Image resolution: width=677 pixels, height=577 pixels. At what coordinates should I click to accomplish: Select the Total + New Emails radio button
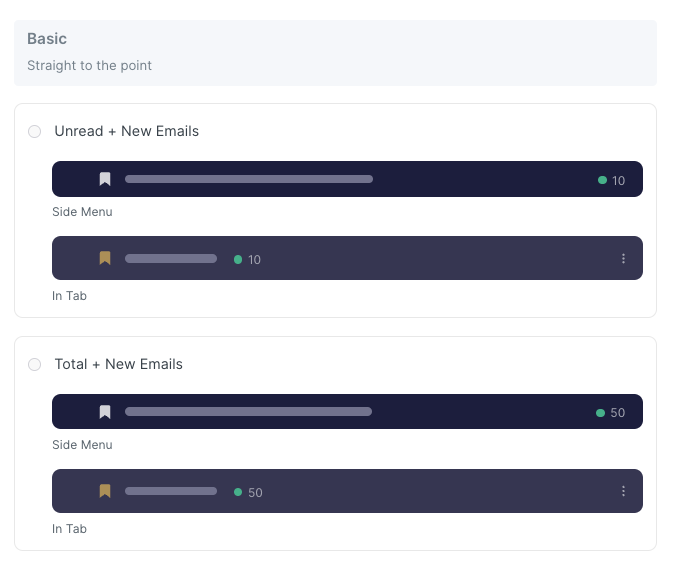(35, 365)
